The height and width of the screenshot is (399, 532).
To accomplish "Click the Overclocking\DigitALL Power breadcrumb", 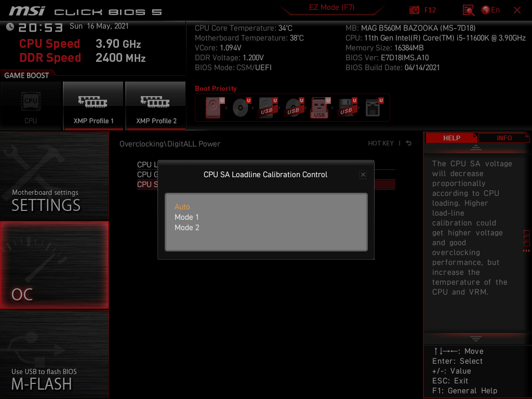I will point(170,144).
